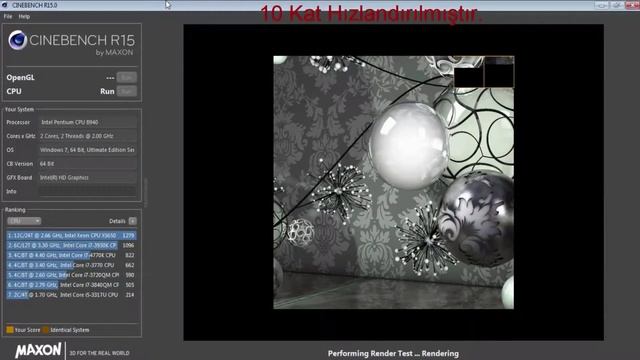Select the Core i7-3770 ranking row
Image resolution: width=640 pixels, height=360 pixels.
tap(71, 265)
